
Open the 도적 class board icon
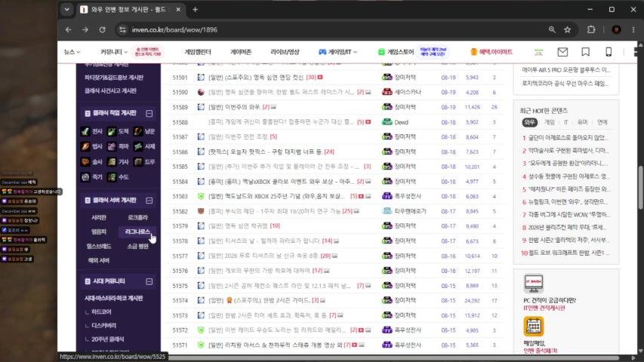pyautogui.click(x=112, y=131)
